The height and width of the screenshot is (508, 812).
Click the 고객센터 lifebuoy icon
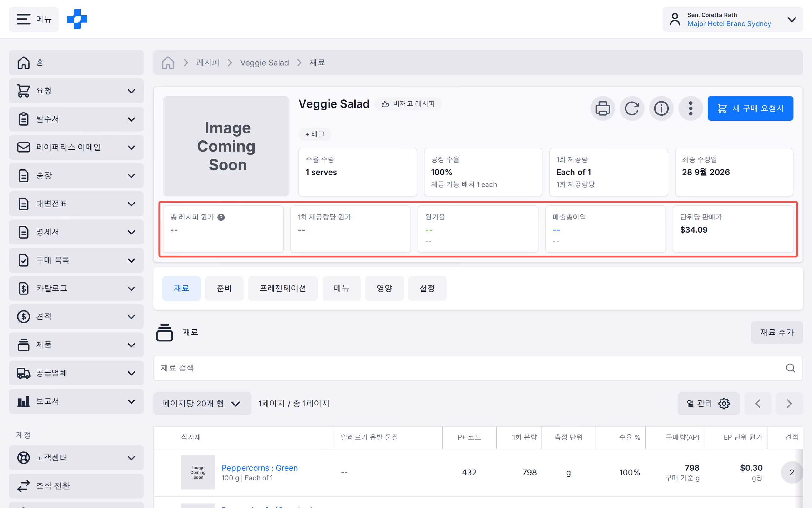pos(23,458)
